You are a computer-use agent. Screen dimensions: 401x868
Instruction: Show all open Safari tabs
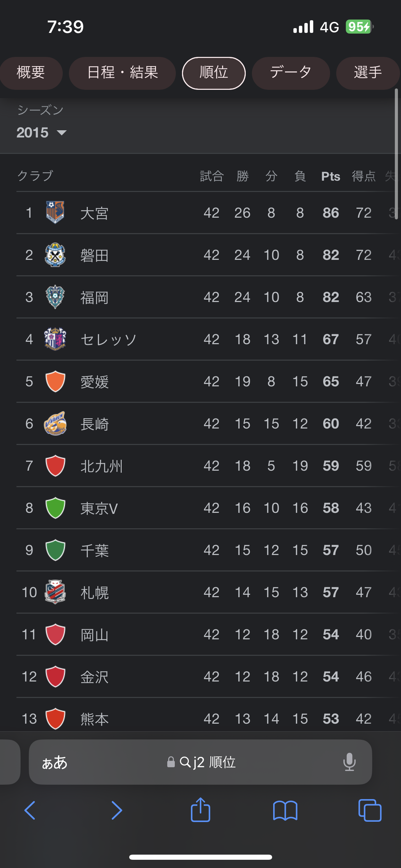click(x=369, y=810)
